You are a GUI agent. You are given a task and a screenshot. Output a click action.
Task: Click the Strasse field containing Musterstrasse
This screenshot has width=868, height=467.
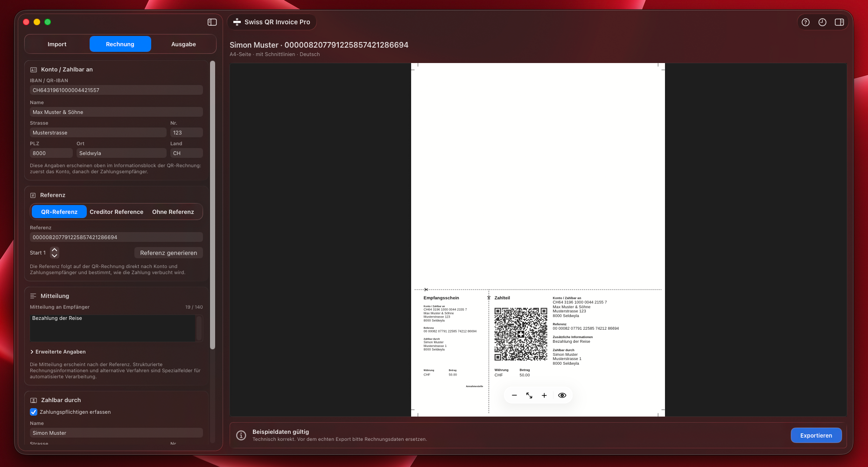(x=98, y=133)
